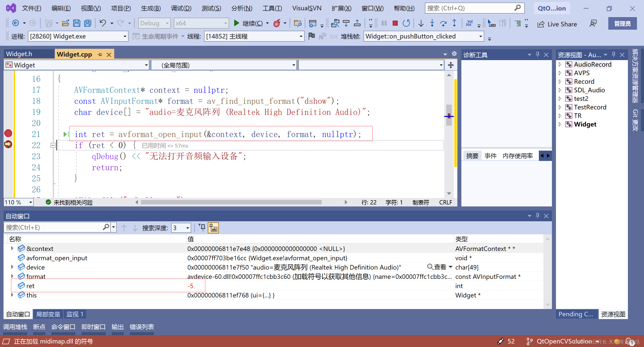Viewport: 644px width, 347px height.
Task: Expand the AudioRecord tree node
Action: [560, 65]
